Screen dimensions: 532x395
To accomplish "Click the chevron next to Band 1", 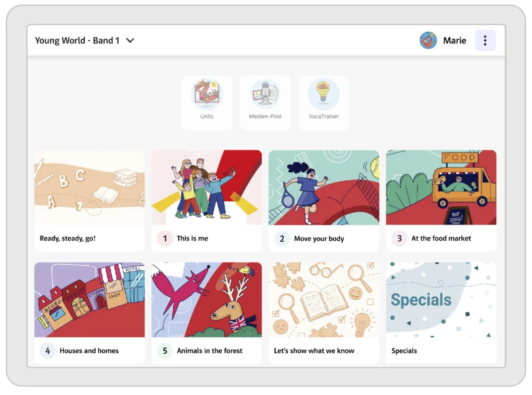I will tap(130, 41).
